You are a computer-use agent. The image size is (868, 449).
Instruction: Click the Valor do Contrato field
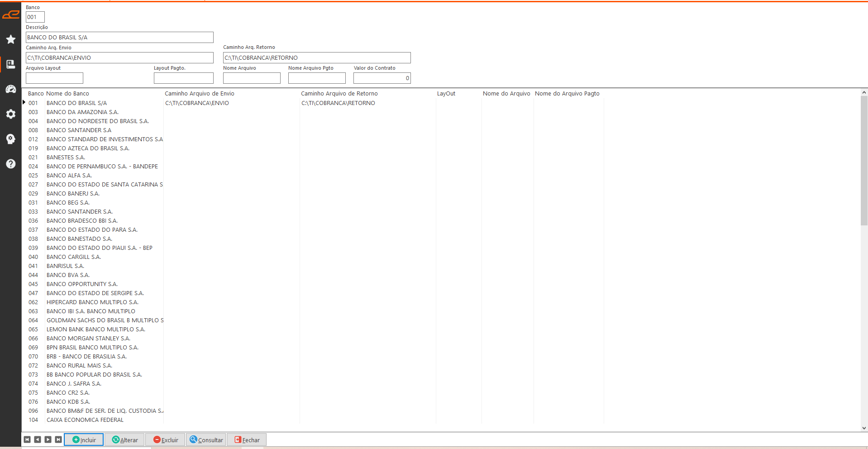click(x=382, y=78)
